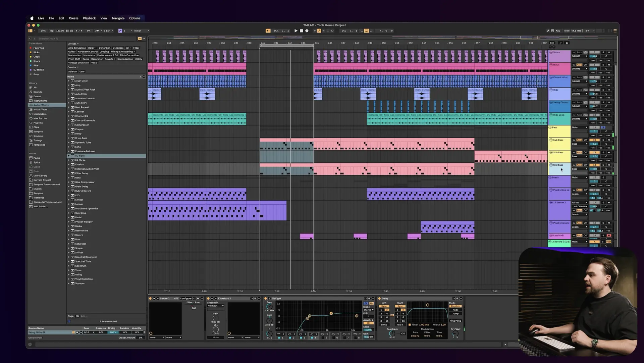Click the Tap tempo button
This screenshot has height=363, width=644.
51,31
